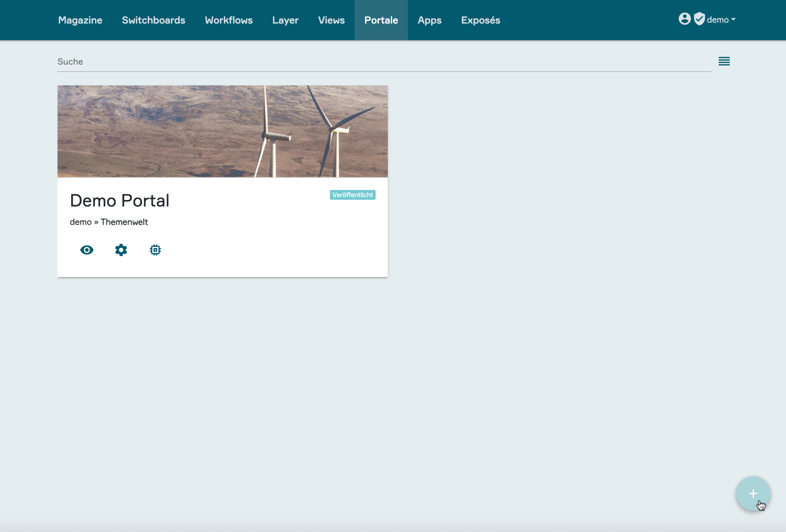This screenshot has width=786, height=532.
Task: Switch to the Switchboards tab
Action: point(153,20)
